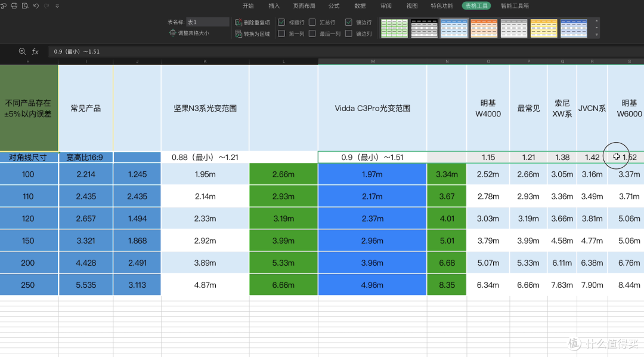
Task: Apply the orange table style
Action: pos(484,29)
